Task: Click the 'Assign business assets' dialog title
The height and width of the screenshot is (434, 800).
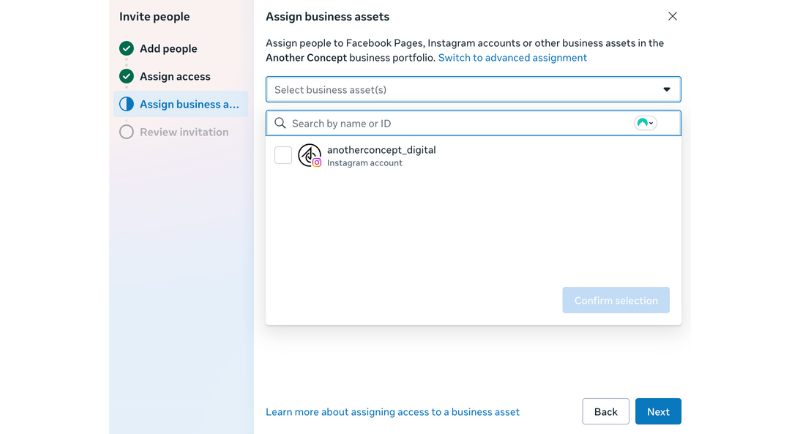Action: pyautogui.click(x=328, y=17)
